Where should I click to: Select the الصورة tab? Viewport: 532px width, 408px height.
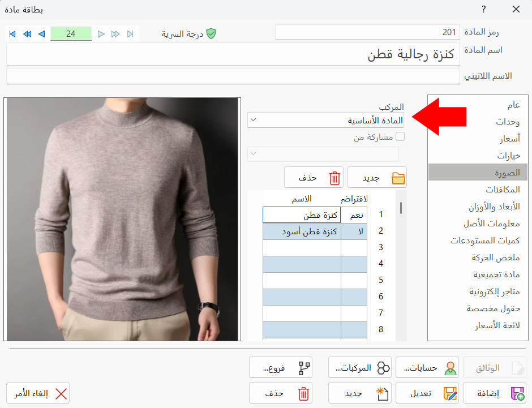click(478, 172)
